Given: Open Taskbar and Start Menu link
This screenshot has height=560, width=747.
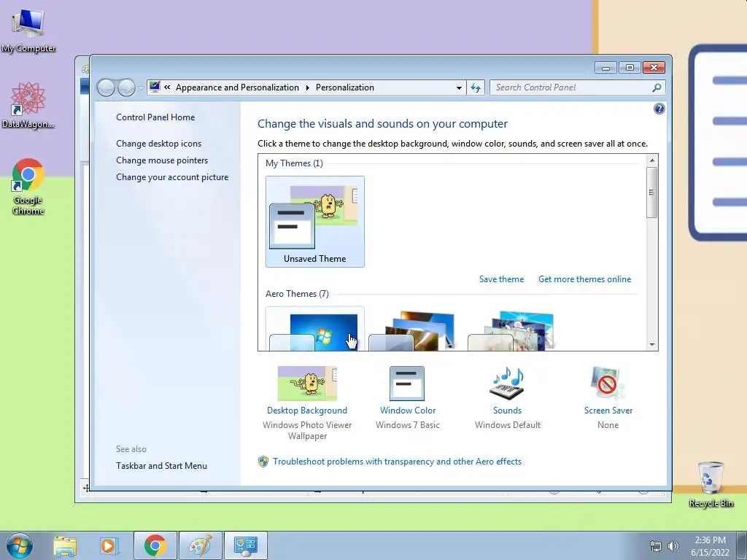Looking at the screenshot, I should click(x=161, y=466).
